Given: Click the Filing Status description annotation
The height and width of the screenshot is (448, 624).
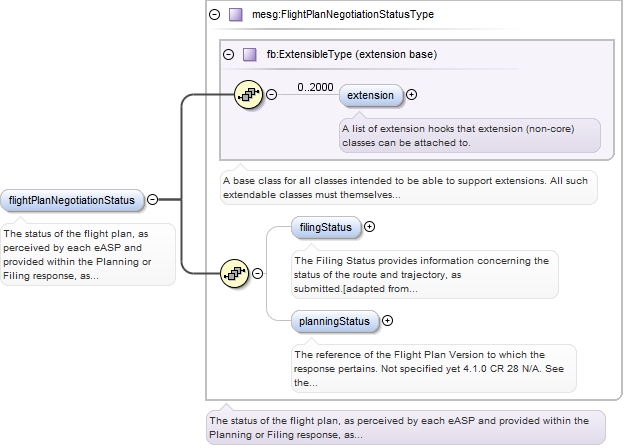Looking at the screenshot, I should coord(421,274).
